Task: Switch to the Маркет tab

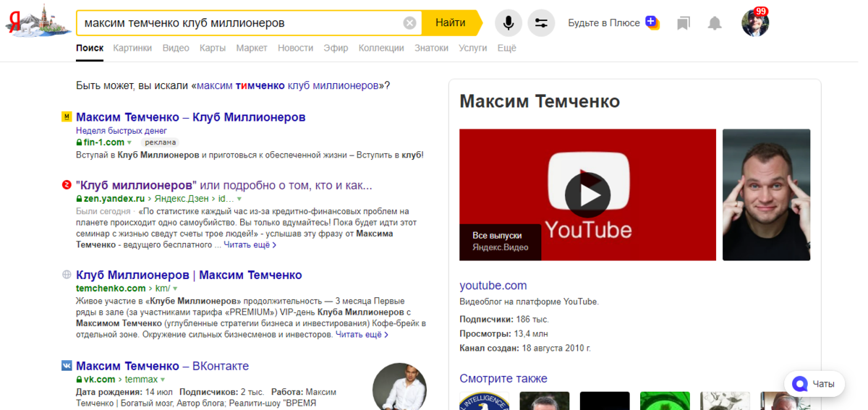Action: (x=252, y=48)
